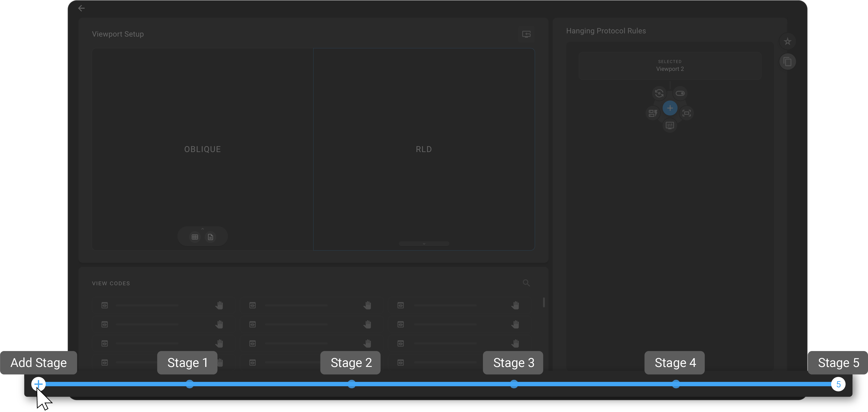Toggle eye icon of first view code
The height and width of the screenshot is (412, 868).
point(105,305)
